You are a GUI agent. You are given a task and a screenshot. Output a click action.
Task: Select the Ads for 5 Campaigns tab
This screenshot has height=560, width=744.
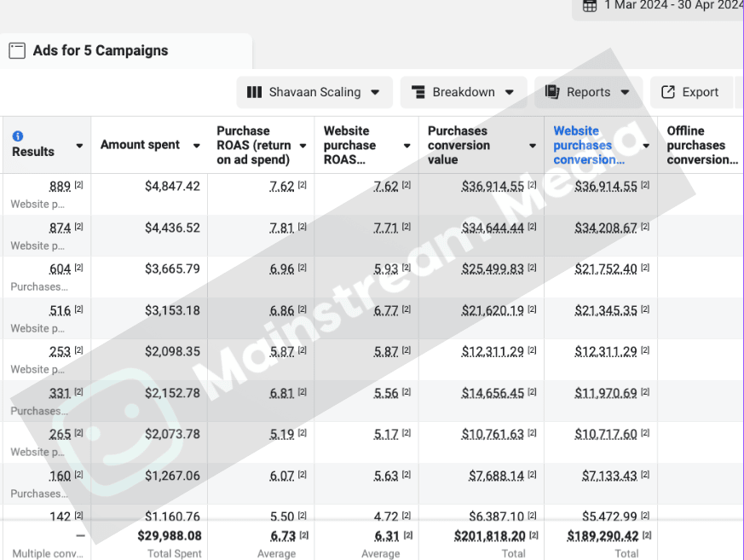click(100, 51)
